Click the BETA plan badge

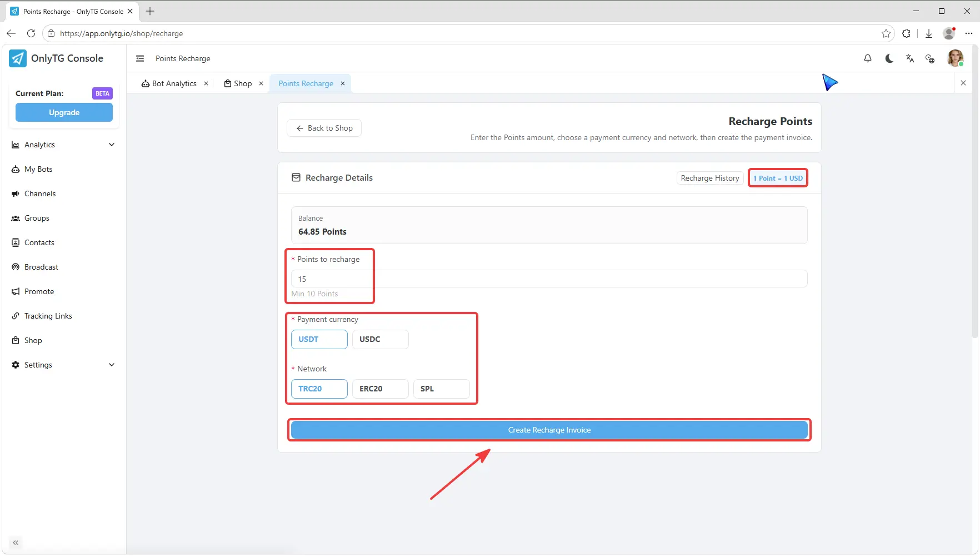[x=102, y=93]
